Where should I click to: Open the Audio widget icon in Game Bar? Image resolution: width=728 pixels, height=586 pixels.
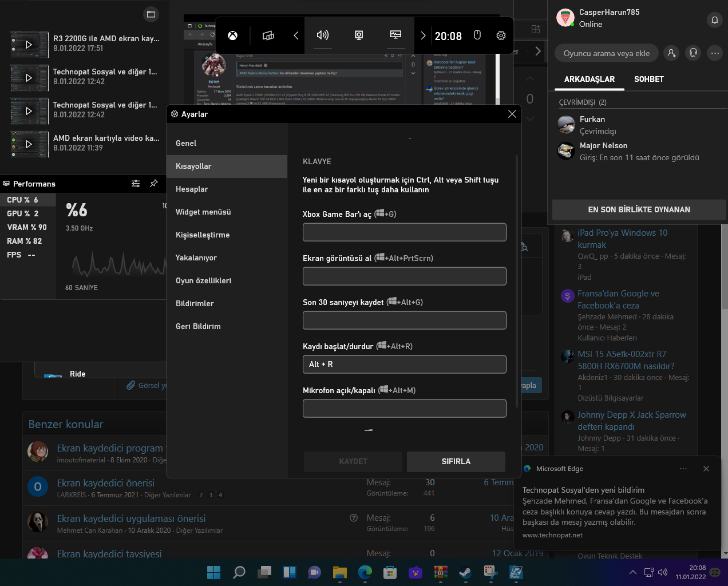tap(323, 35)
